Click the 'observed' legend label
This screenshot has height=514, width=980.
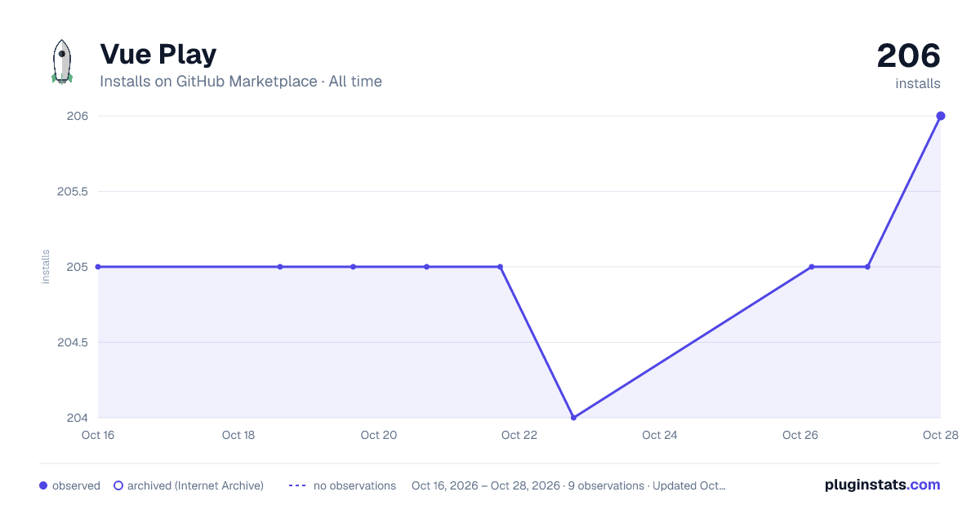(x=76, y=485)
